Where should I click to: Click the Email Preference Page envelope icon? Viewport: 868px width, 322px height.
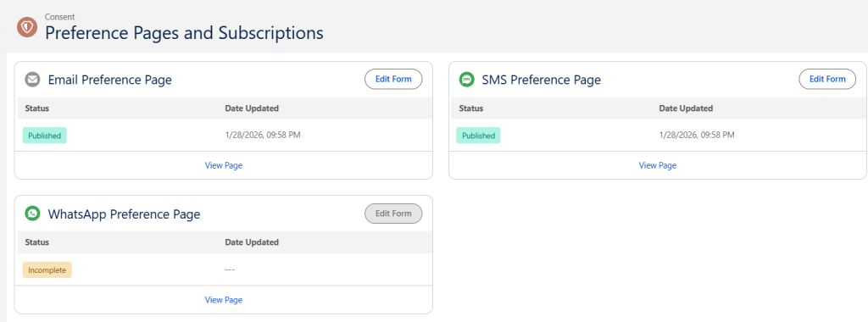33,80
